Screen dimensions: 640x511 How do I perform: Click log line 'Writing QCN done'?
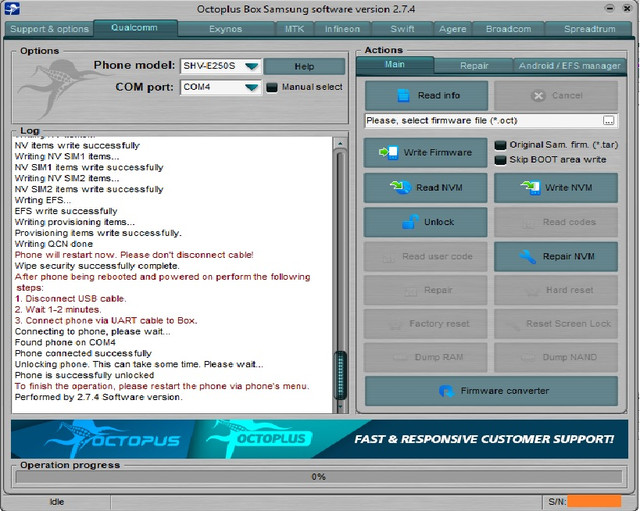(x=54, y=244)
